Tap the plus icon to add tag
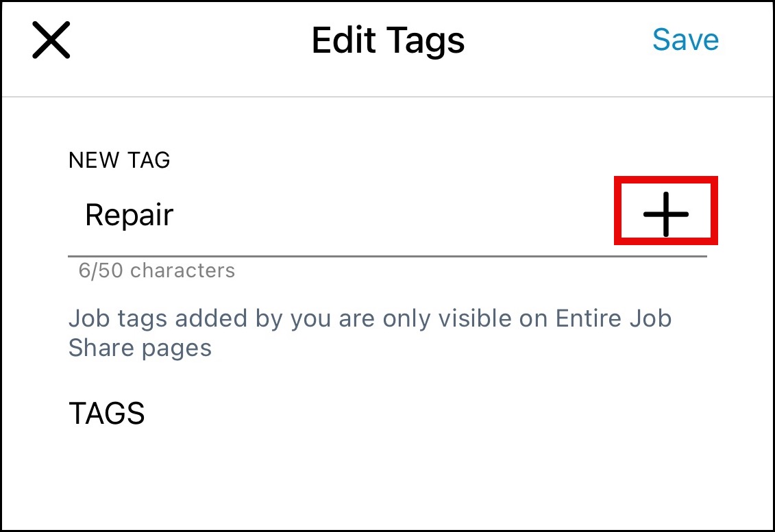Image resolution: width=775 pixels, height=532 pixels. (x=665, y=214)
